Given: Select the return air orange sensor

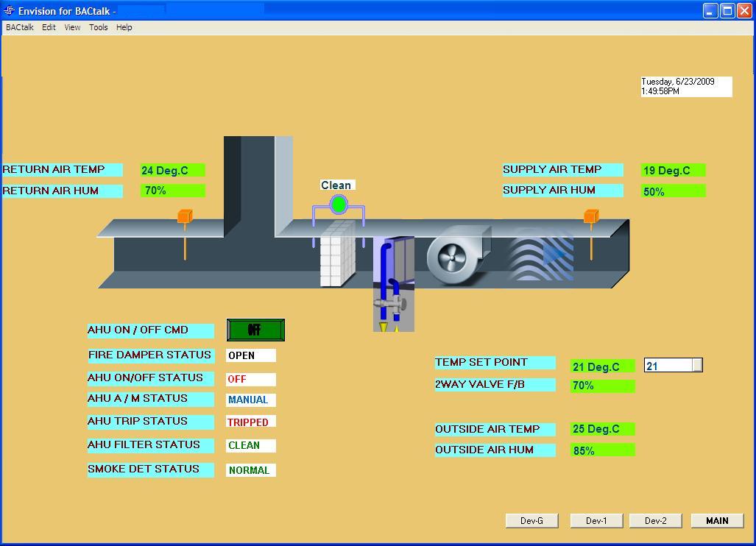Looking at the screenshot, I should click(x=186, y=234).
